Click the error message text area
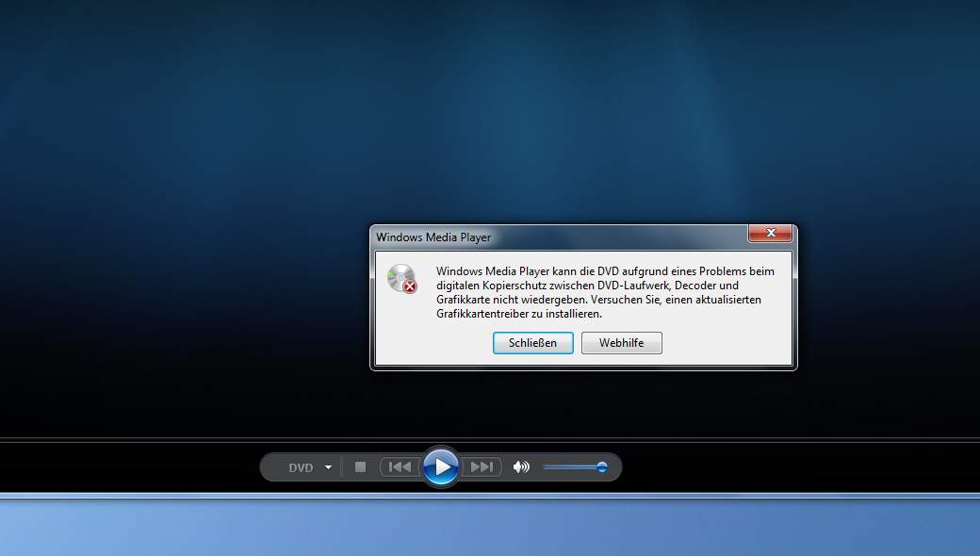Viewport: 980px width, 556px height. coord(603,292)
